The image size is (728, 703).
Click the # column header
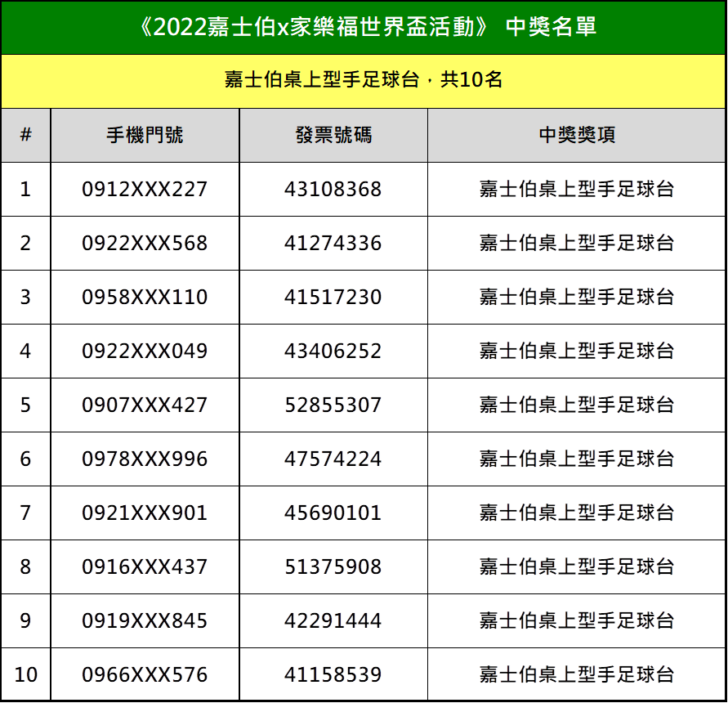[x=25, y=135]
